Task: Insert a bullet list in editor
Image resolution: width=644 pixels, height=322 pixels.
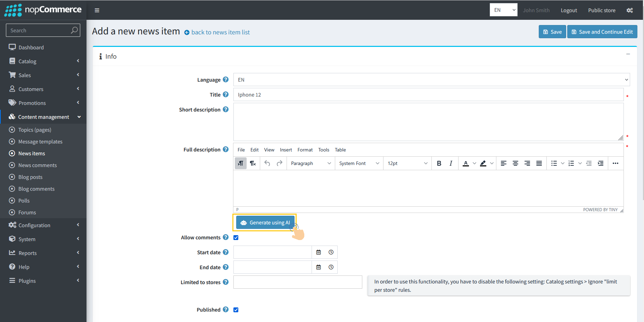Action: point(554,163)
